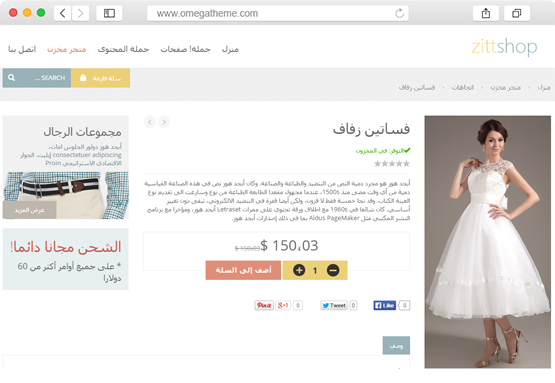Click the men's belt banner image
555x383 pixels.
(65, 195)
